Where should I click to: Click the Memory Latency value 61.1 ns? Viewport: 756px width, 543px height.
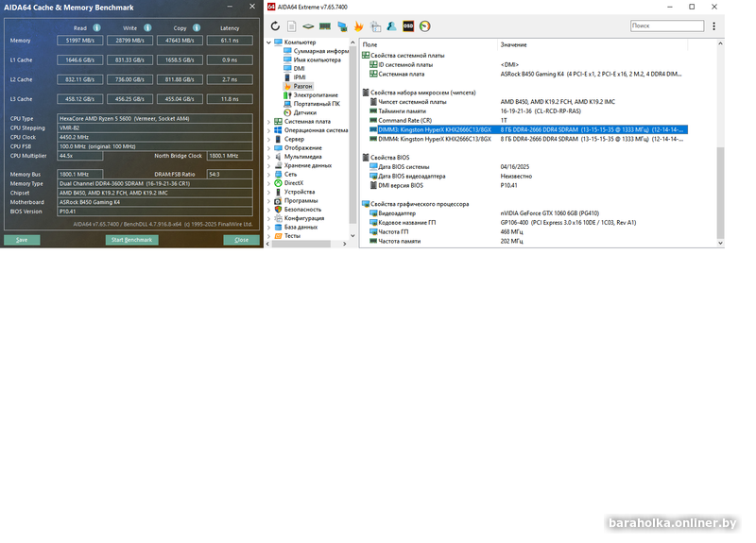[x=230, y=41]
